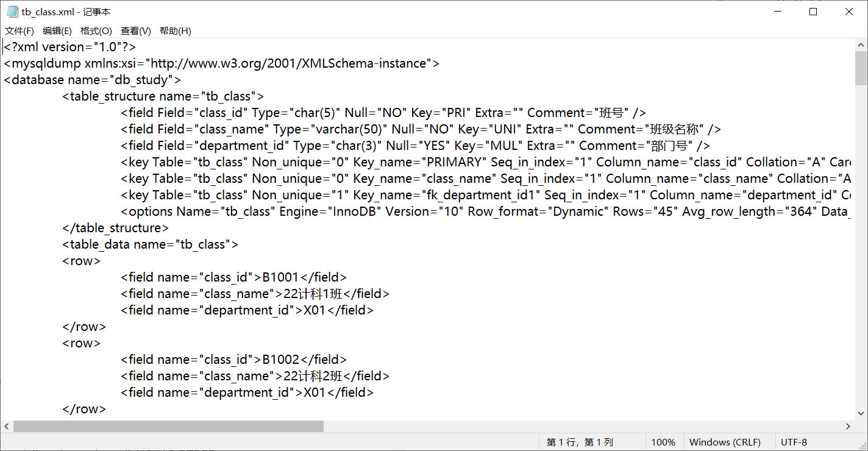The image size is (868, 451).
Task: Click the database name="db_study" line
Action: point(93,80)
